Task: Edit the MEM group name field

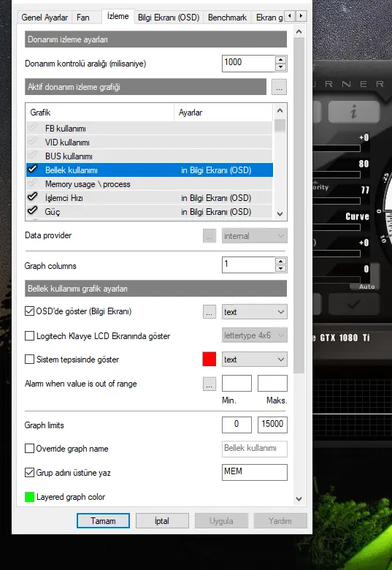Action: (x=255, y=472)
